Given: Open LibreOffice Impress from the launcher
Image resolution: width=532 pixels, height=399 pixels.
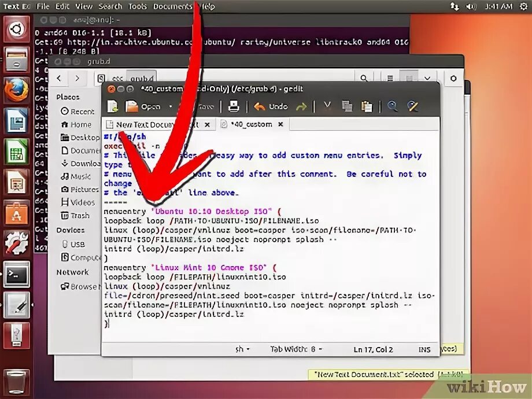Looking at the screenshot, I should click(16, 182).
